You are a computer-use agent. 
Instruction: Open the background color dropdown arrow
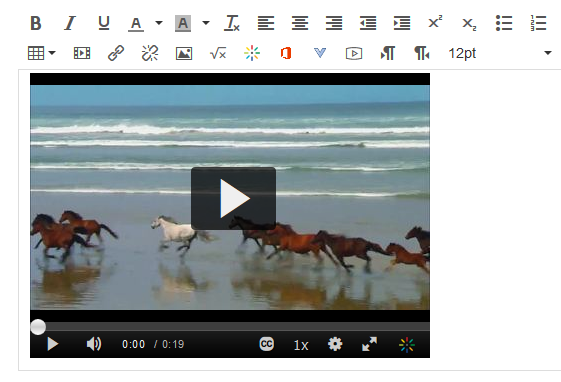point(206,23)
